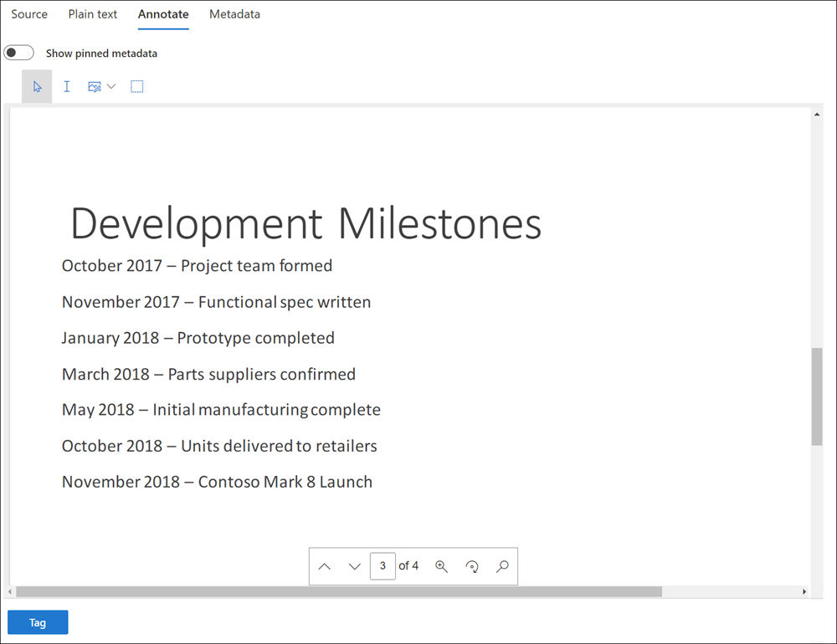Go to the previous page with up chevron
The width and height of the screenshot is (837, 644).
pyautogui.click(x=325, y=566)
